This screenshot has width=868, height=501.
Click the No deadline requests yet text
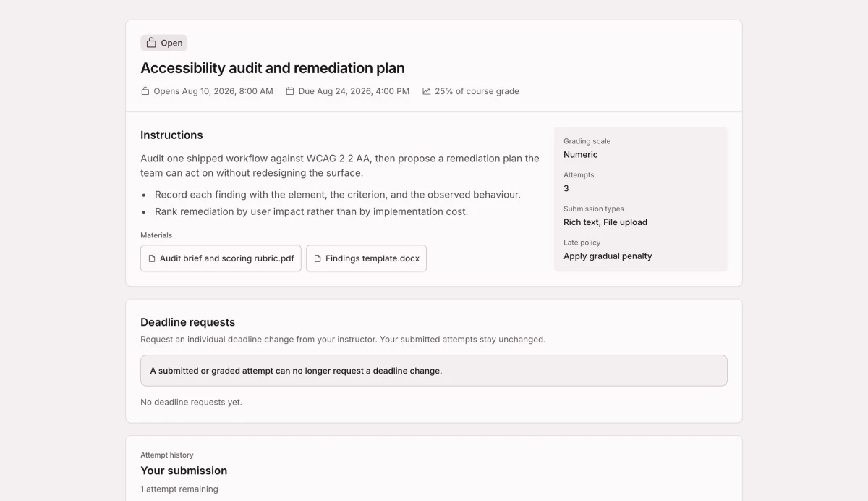click(x=191, y=402)
